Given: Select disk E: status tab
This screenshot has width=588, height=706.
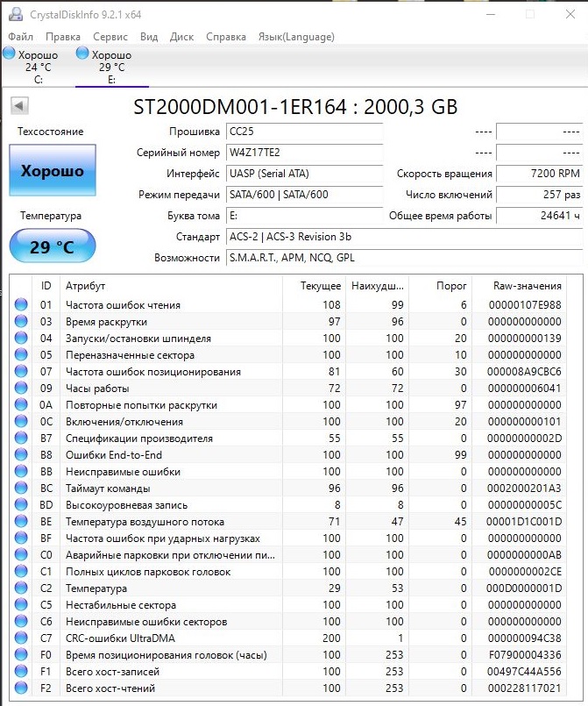Looking at the screenshot, I should (x=111, y=67).
